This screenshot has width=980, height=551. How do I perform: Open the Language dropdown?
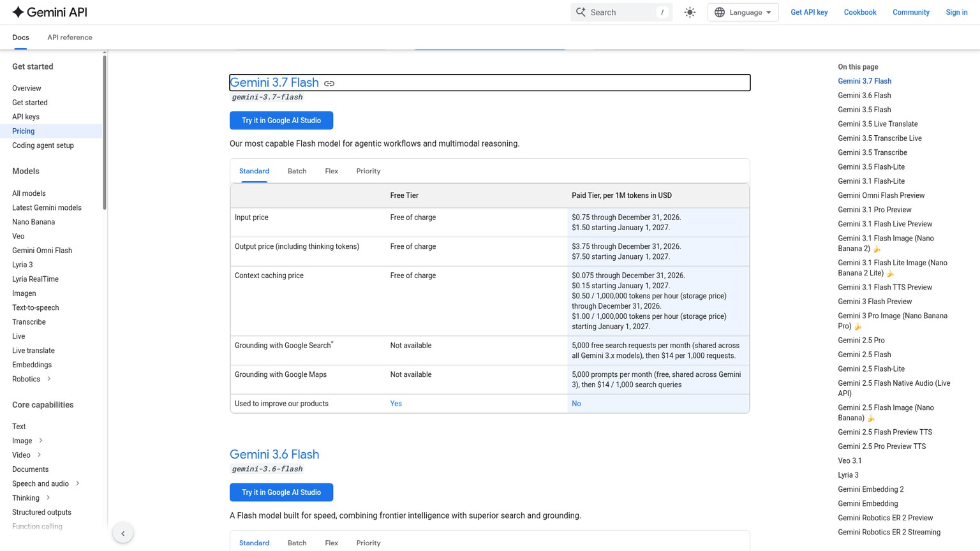(x=743, y=12)
